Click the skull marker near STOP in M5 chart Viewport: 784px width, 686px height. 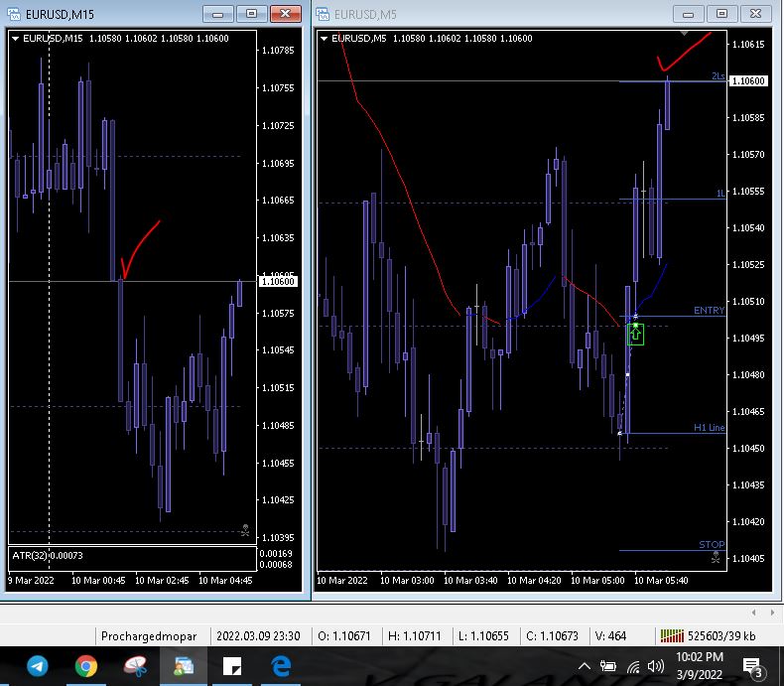coord(716,557)
